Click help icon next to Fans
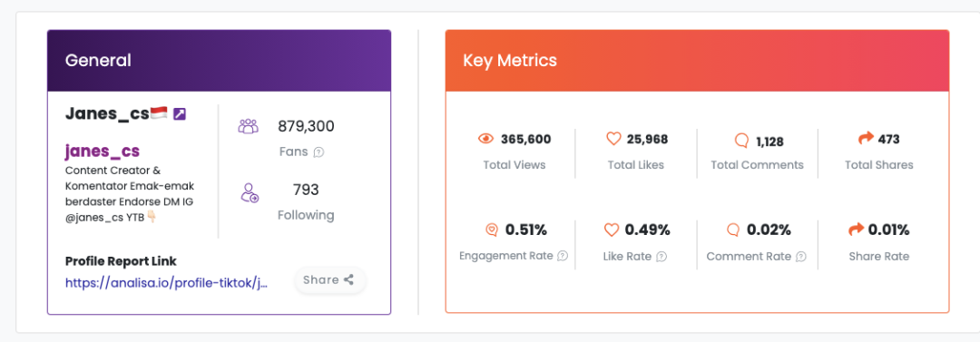 318,151
